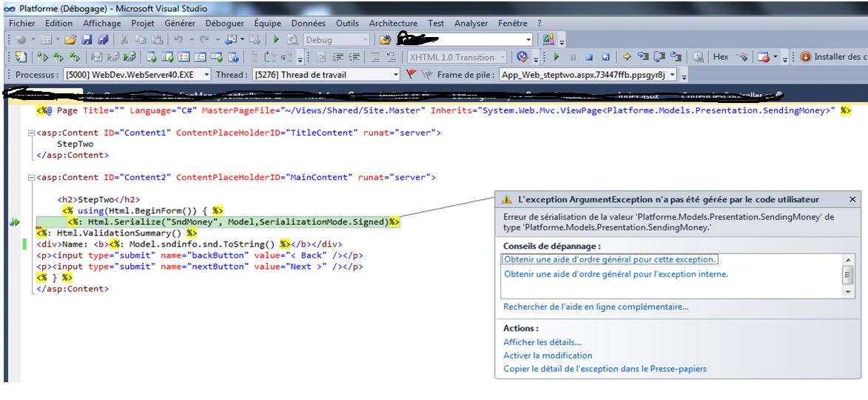This screenshot has height=400, width=868.
Task: Click the Increase Indent icon
Action: click(354, 57)
